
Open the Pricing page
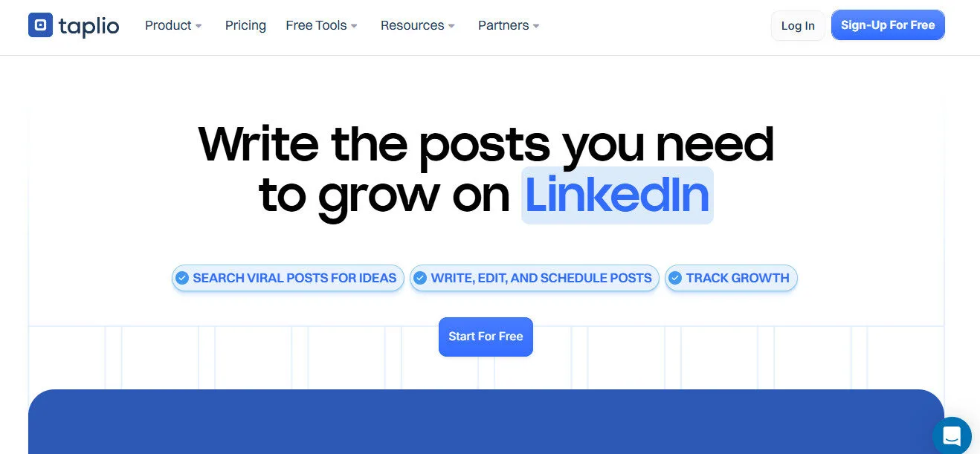tap(245, 25)
